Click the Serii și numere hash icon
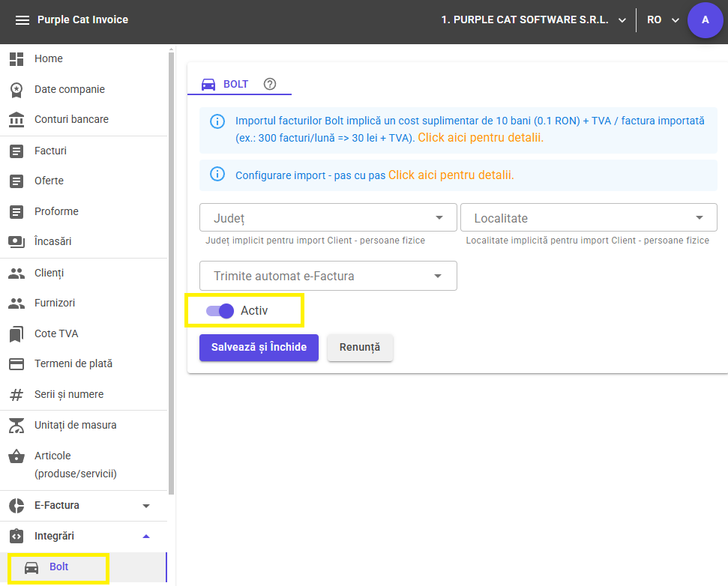The image size is (728, 586). [x=16, y=395]
